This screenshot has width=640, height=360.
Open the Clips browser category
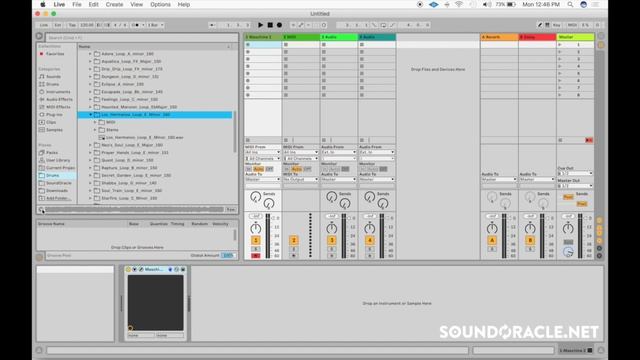[x=51, y=122]
